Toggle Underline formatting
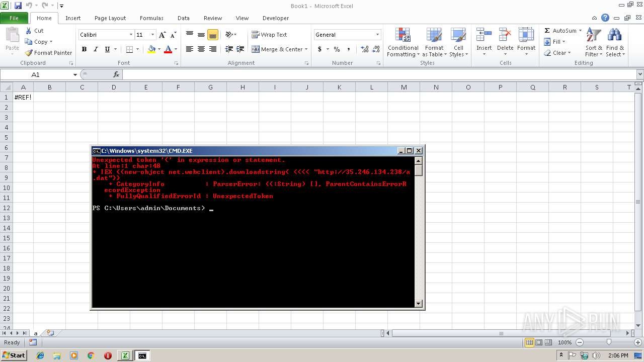 point(107,49)
